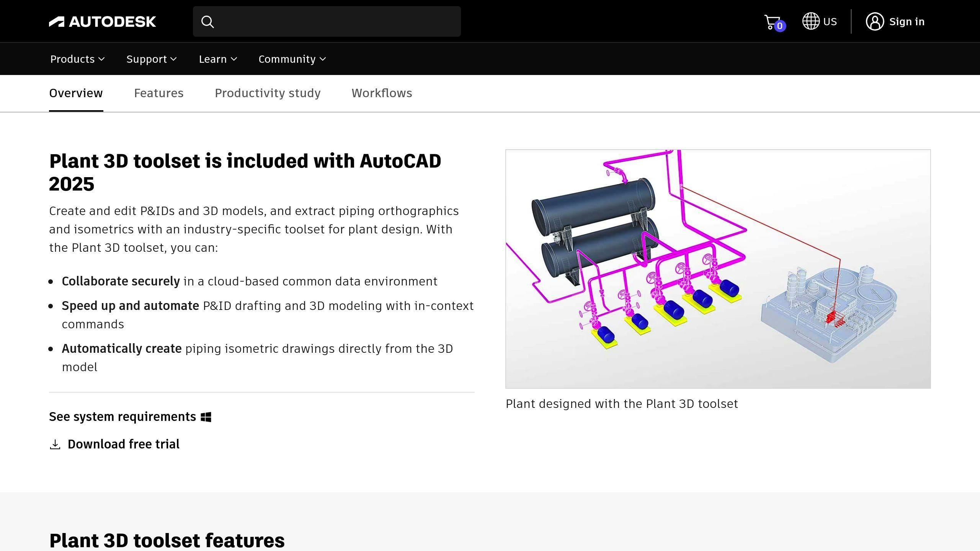Focus the search input field

(x=327, y=21)
